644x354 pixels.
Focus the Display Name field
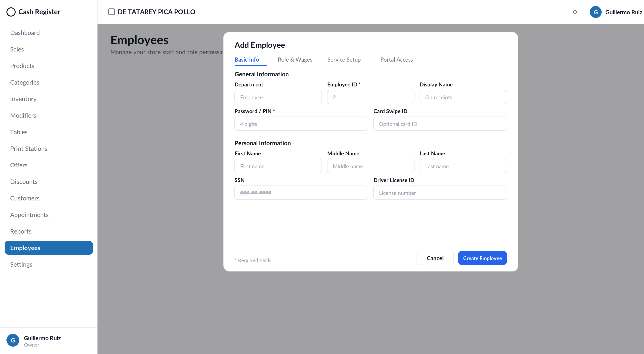pos(463,97)
